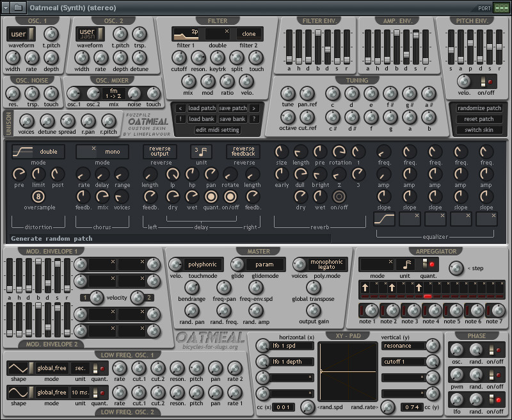Open edit midi setting
This screenshot has height=420, width=512.
(x=218, y=130)
